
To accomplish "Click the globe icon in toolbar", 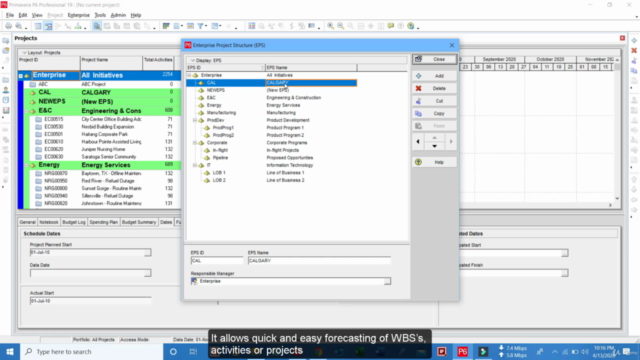I will (411, 26).
